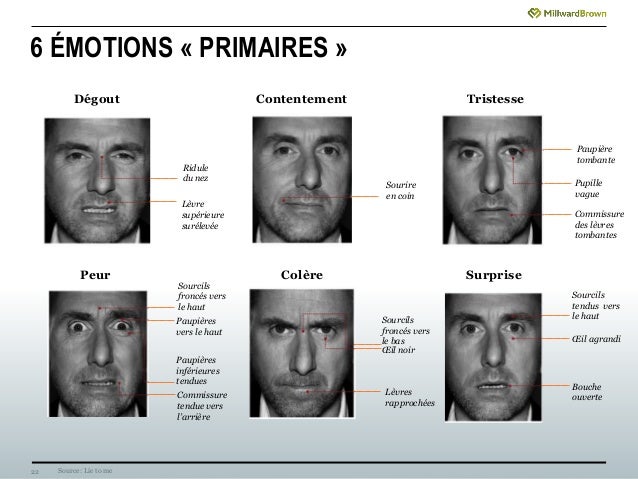Click the 'Tristesse' heading
The image size is (638, 479).
tap(495, 99)
